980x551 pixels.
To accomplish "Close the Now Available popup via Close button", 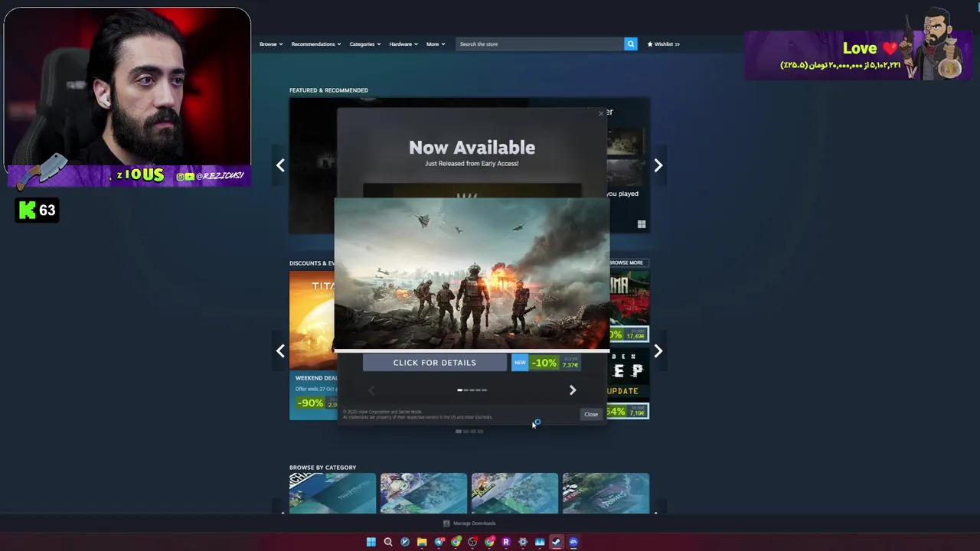I will click(591, 414).
